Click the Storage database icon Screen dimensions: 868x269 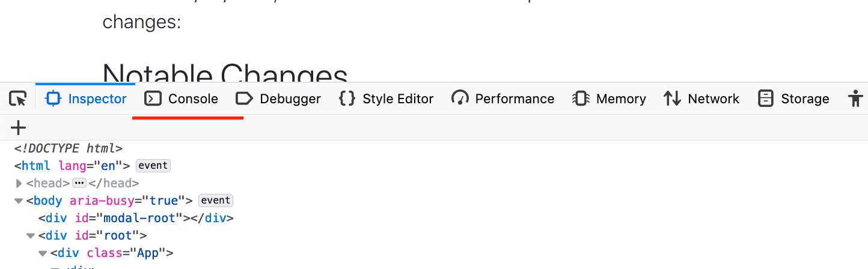pos(765,99)
